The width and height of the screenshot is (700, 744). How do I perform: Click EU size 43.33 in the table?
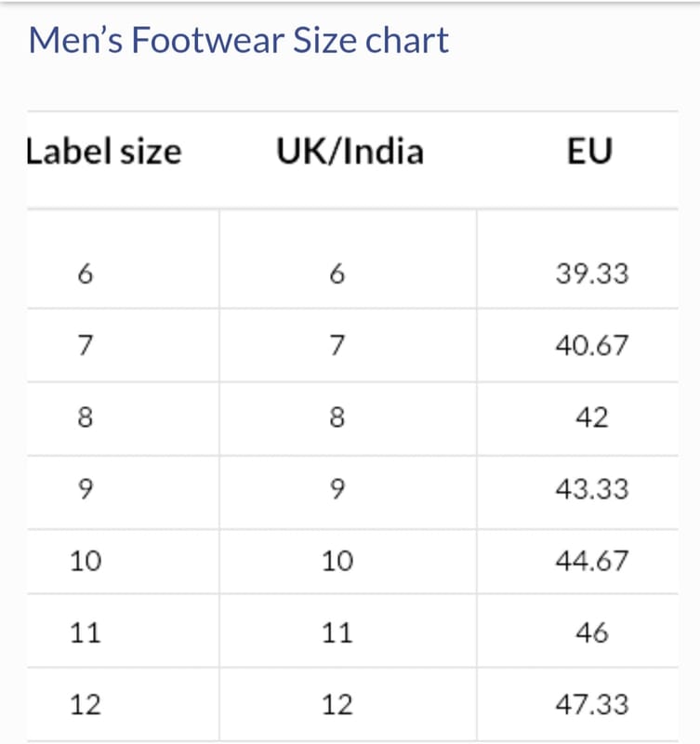click(591, 489)
